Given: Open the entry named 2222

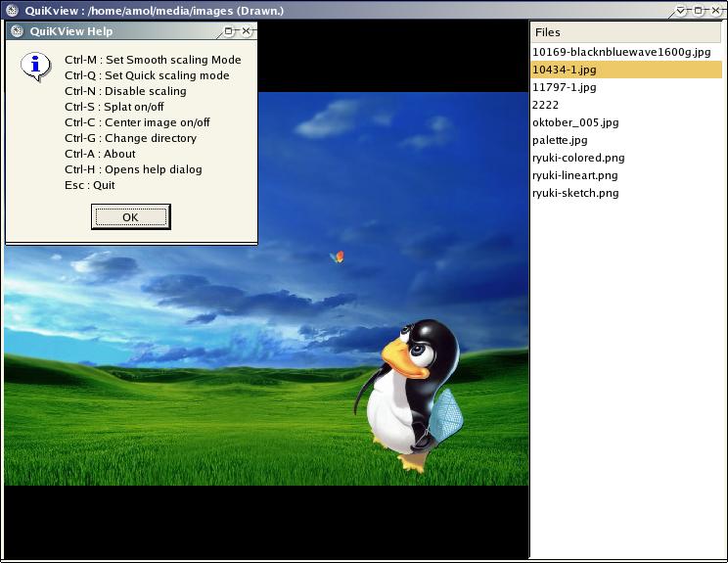Looking at the screenshot, I should (x=626, y=105).
